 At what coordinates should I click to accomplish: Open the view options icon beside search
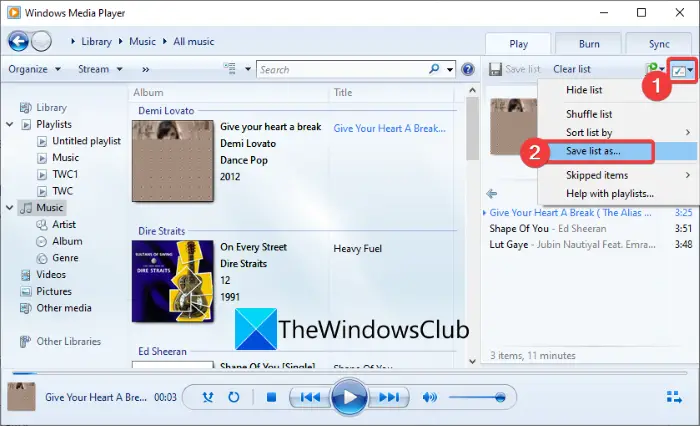[230, 69]
